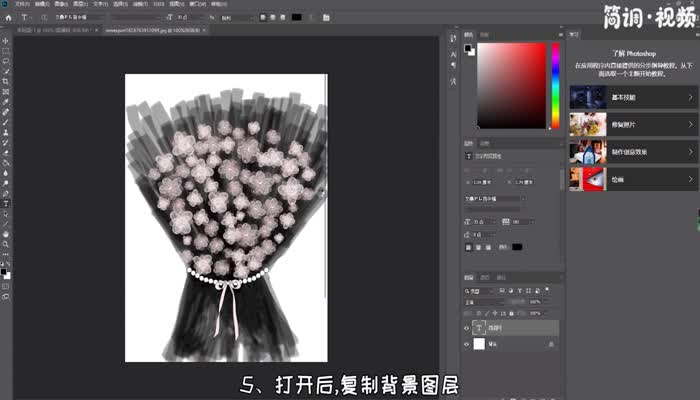Click the rainbow hue slider in the Color panel
This screenshot has height=400, width=700.
(555, 85)
